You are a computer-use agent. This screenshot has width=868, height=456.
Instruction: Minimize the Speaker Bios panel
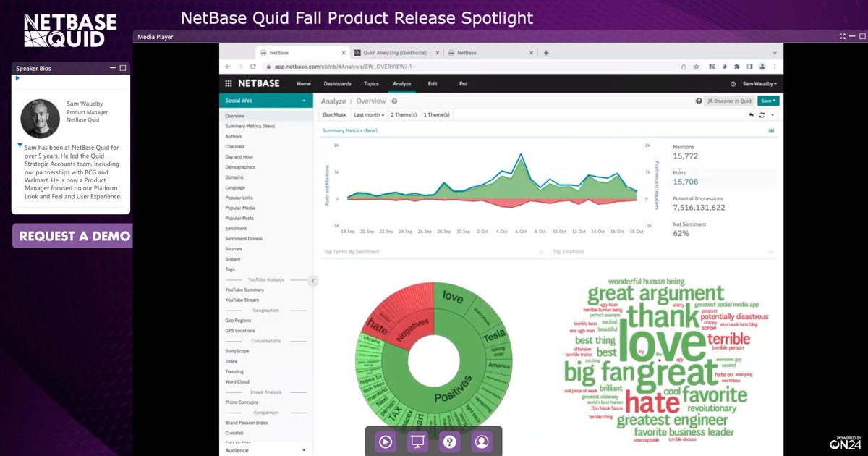[112, 68]
